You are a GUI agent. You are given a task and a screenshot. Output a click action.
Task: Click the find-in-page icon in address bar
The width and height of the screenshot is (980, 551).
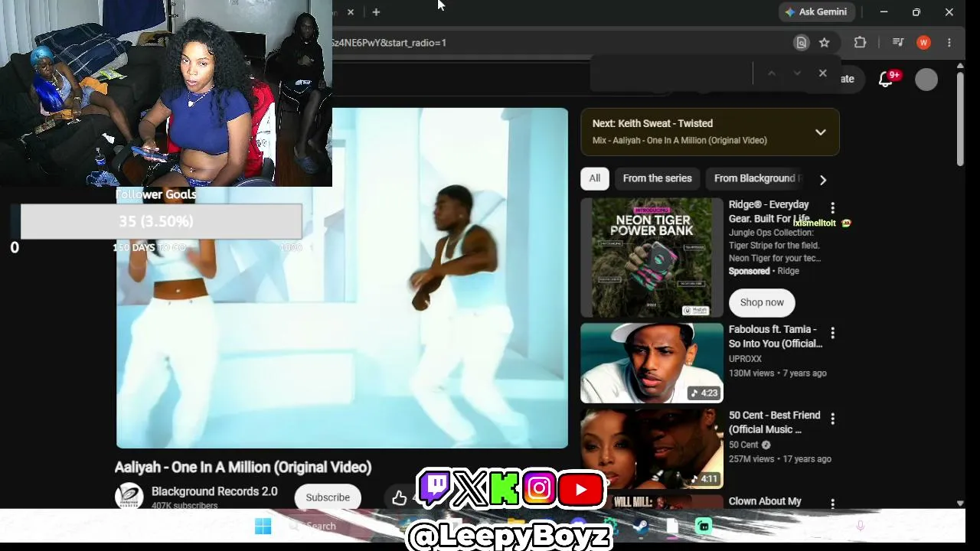[802, 43]
